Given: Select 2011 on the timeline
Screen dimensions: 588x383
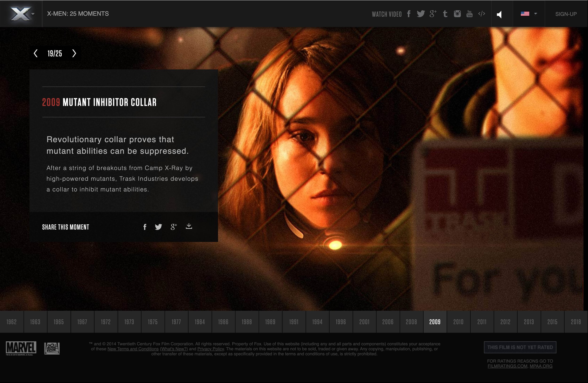Looking at the screenshot, I should click(x=482, y=322).
